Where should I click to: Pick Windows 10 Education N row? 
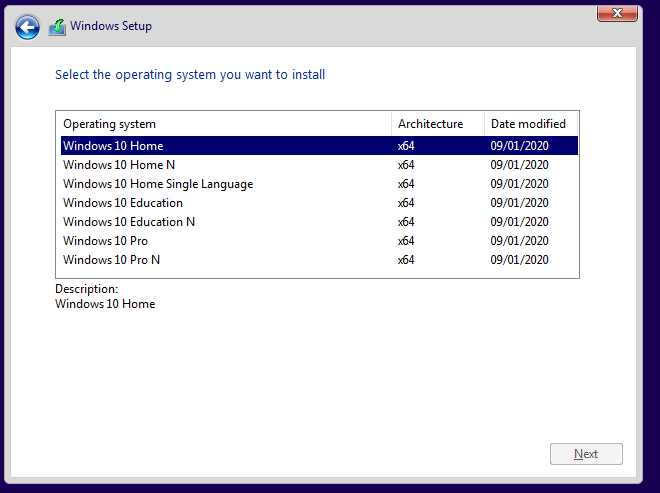click(x=319, y=221)
